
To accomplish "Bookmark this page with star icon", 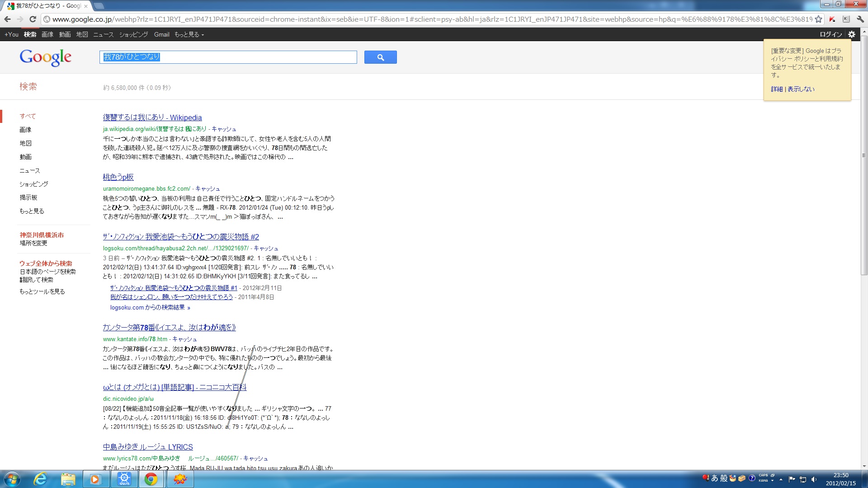I will pos(818,19).
